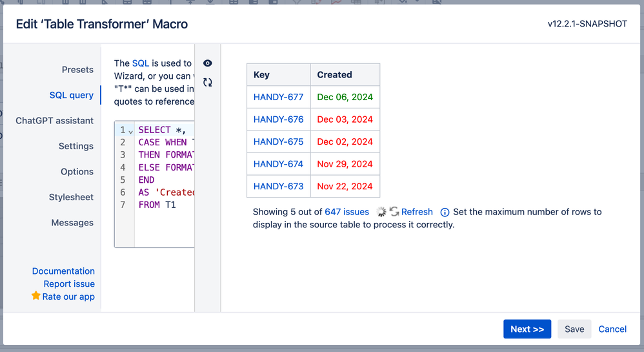Click the refresh arrows icon beside Refresh
The image size is (644, 352).
coord(394,211)
